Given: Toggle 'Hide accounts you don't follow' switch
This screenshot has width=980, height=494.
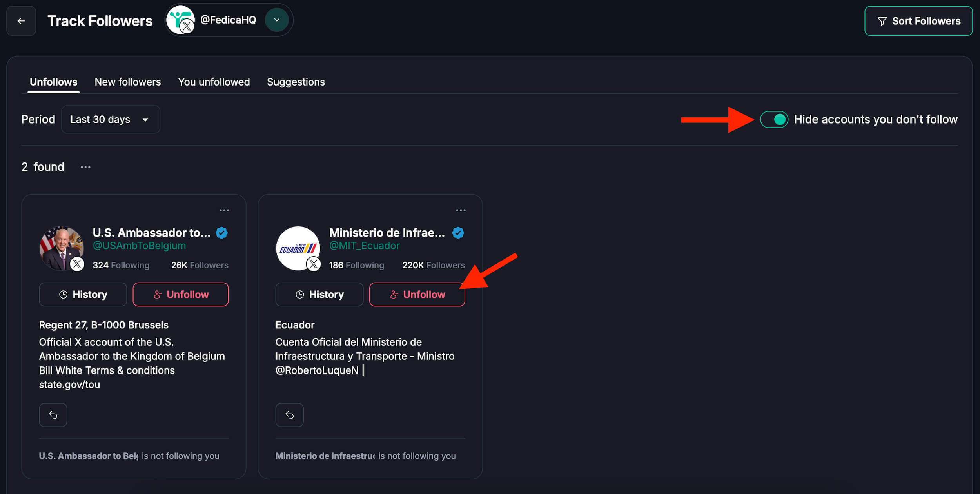Looking at the screenshot, I should tap(774, 119).
